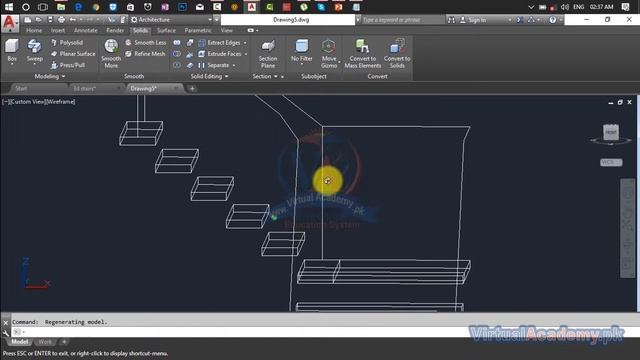Click the Custom View viewport label

[27, 102]
